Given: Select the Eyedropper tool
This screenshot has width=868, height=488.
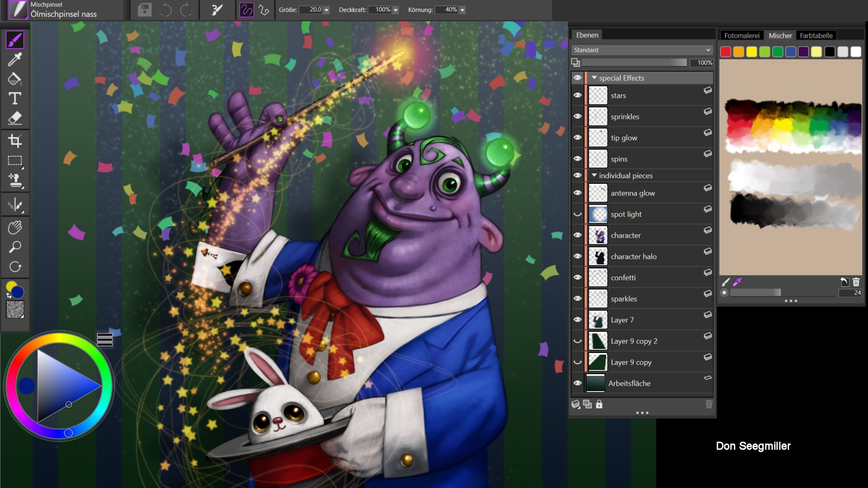Looking at the screenshot, I should point(15,59).
